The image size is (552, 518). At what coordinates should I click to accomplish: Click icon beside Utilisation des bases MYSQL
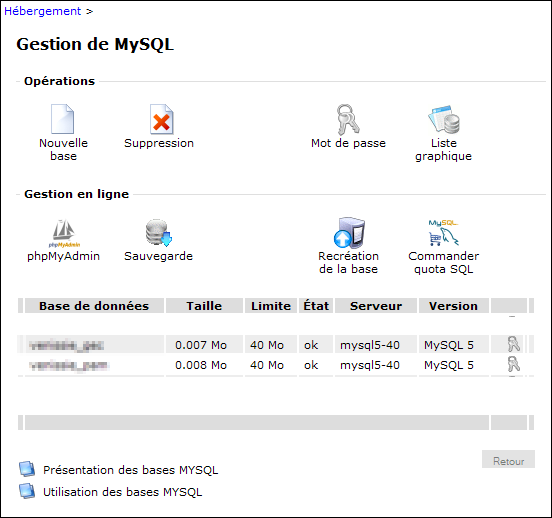pos(27,491)
